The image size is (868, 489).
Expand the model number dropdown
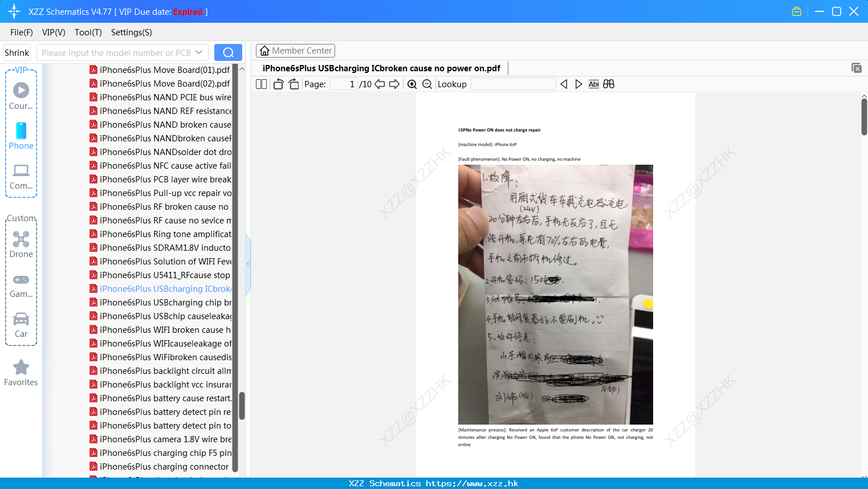[199, 52]
